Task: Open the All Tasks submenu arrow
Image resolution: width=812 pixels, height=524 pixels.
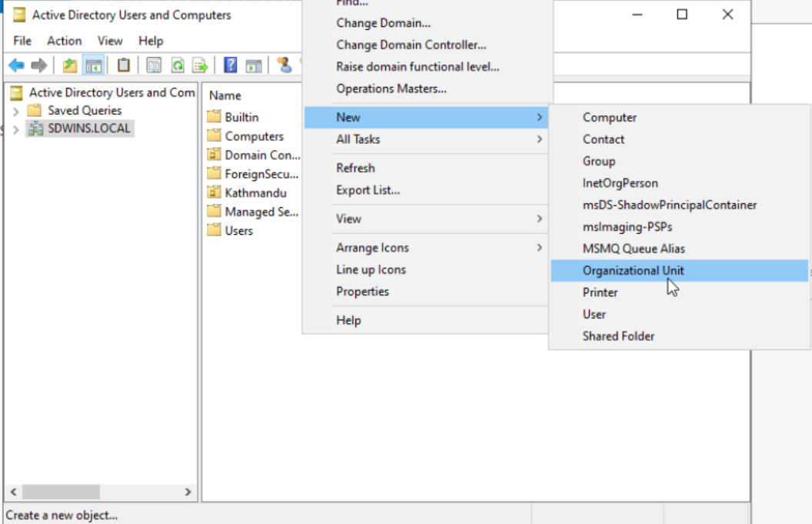Action: pyautogui.click(x=540, y=139)
